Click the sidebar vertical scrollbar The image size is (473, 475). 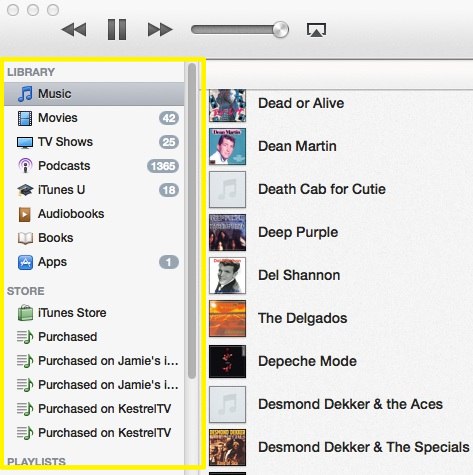pos(192,221)
